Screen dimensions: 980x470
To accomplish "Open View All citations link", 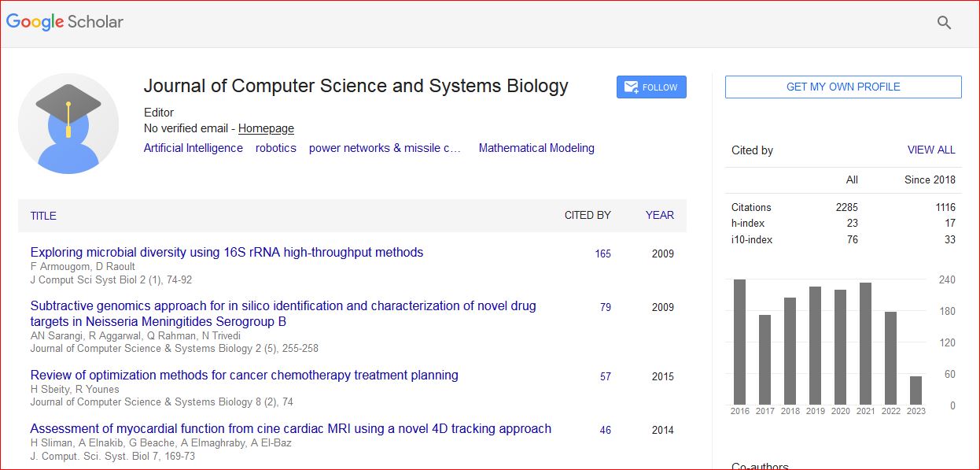I will (931, 150).
